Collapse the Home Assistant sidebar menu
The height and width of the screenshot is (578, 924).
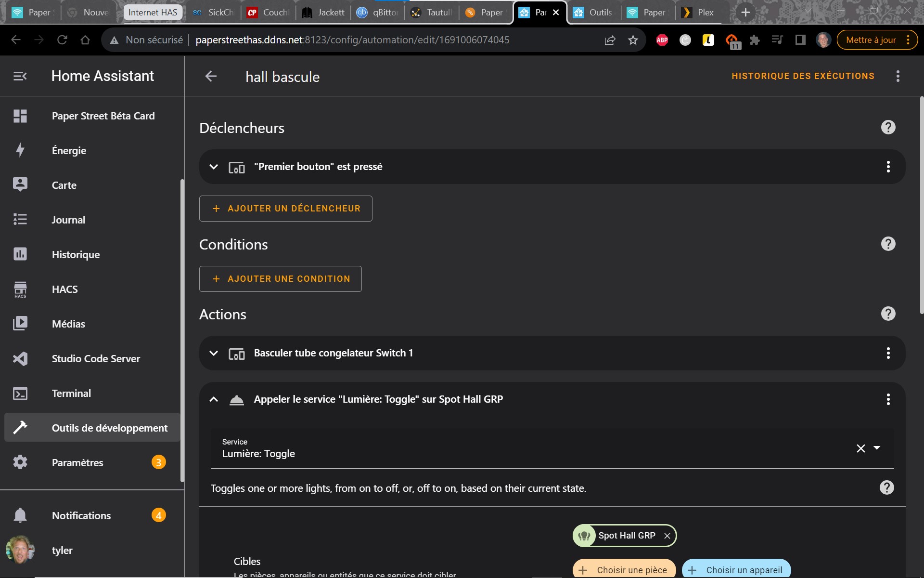click(x=20, y=76)
